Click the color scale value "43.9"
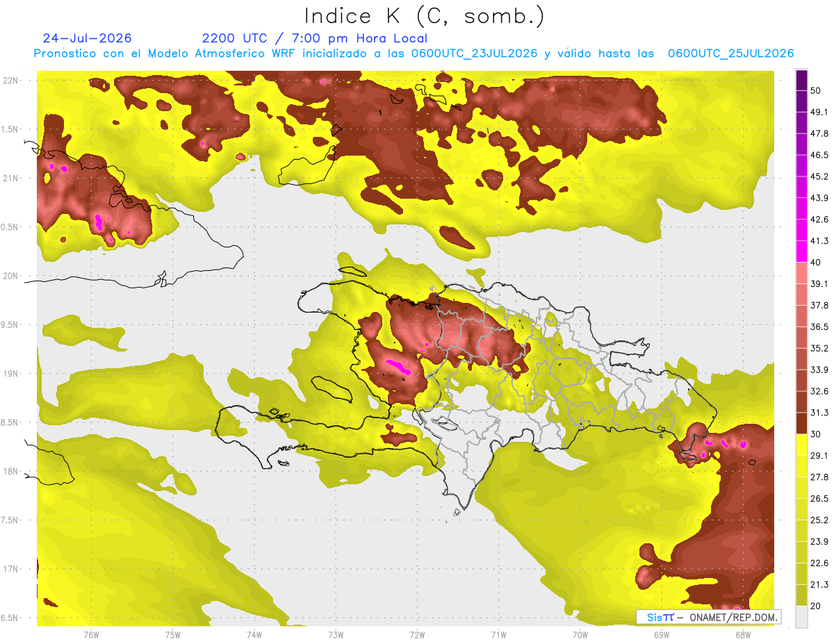The image size is (834, 644). pos(819,198)
